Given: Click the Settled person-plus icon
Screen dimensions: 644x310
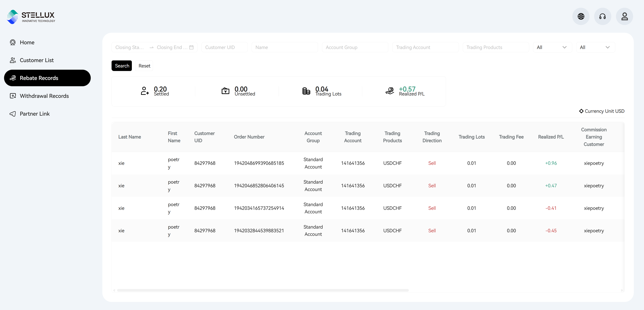Looking at the screenshot, I should tap(145, 91).
